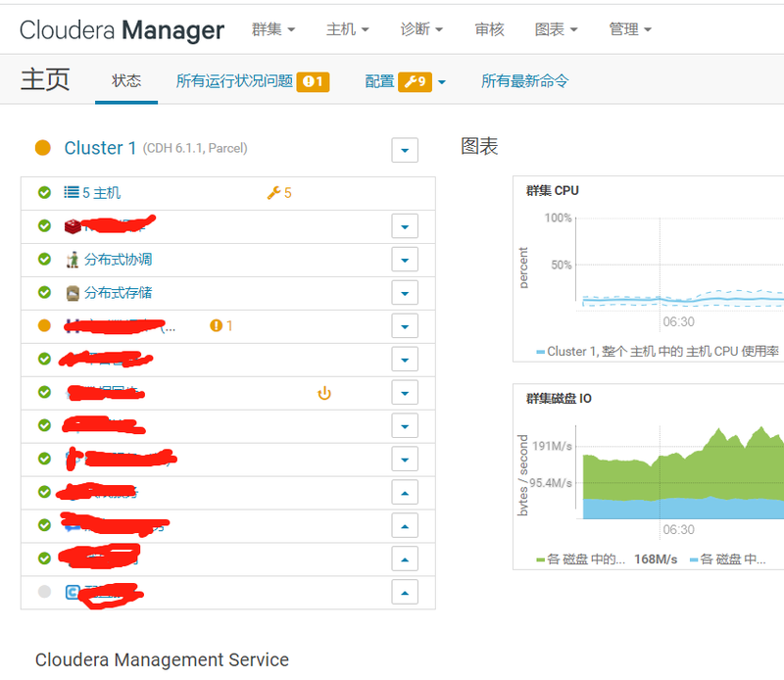Open dropdown for the row with power icon

coord(405,393)
